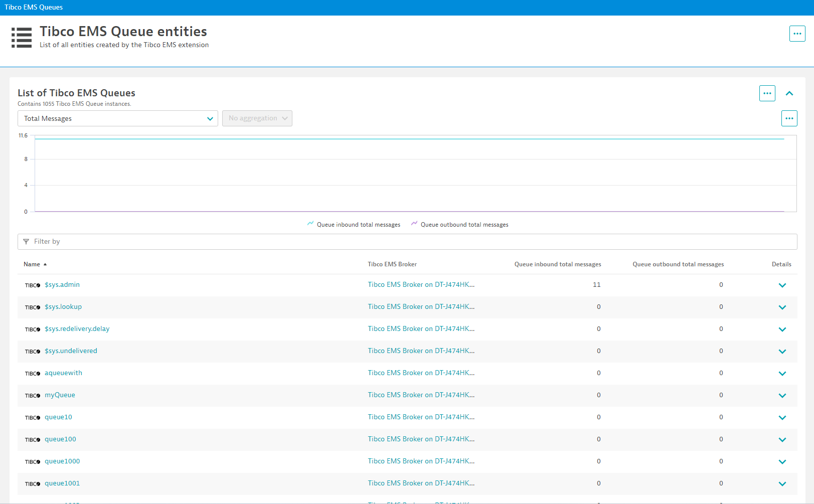
Task: Click the TIBCO icon beside $sys.undelivered
Action: (x=33, y=352)
